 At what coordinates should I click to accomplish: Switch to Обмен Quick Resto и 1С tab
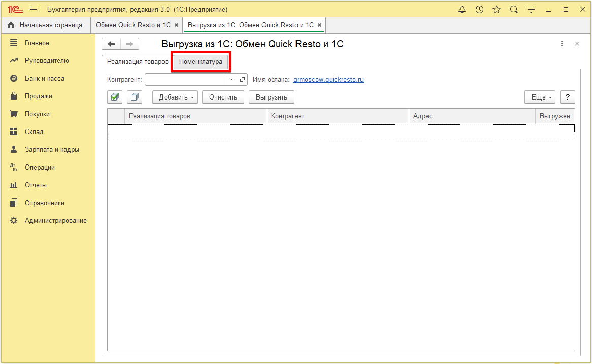point(133,25)
